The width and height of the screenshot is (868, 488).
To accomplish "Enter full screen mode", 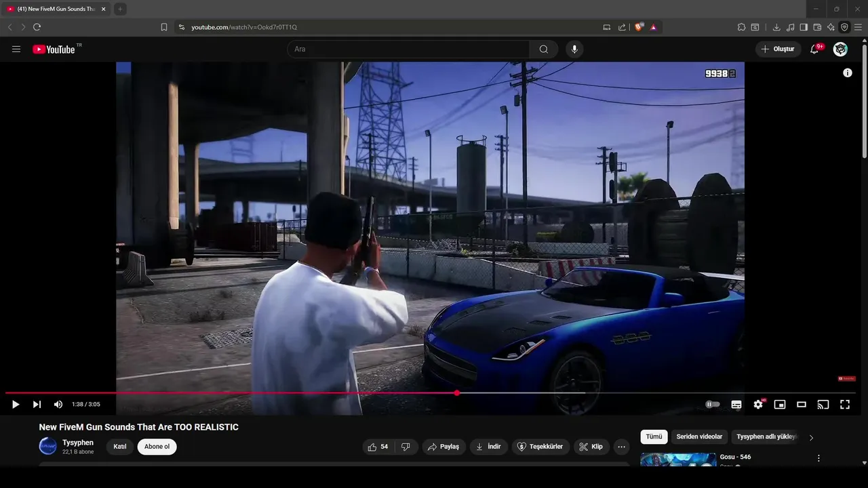I will pos(845,405).
